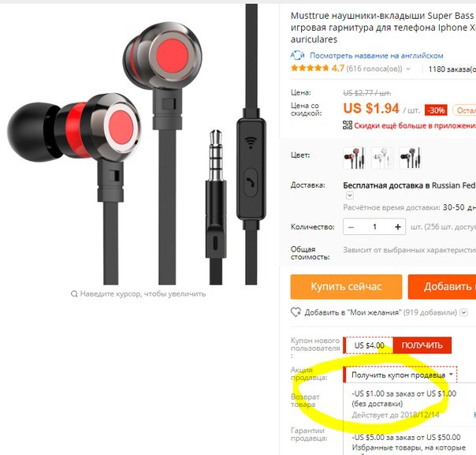This screenshot has height=455, width=476.
Task: Select the white earphone color option
Action: [x=382, y=158]
